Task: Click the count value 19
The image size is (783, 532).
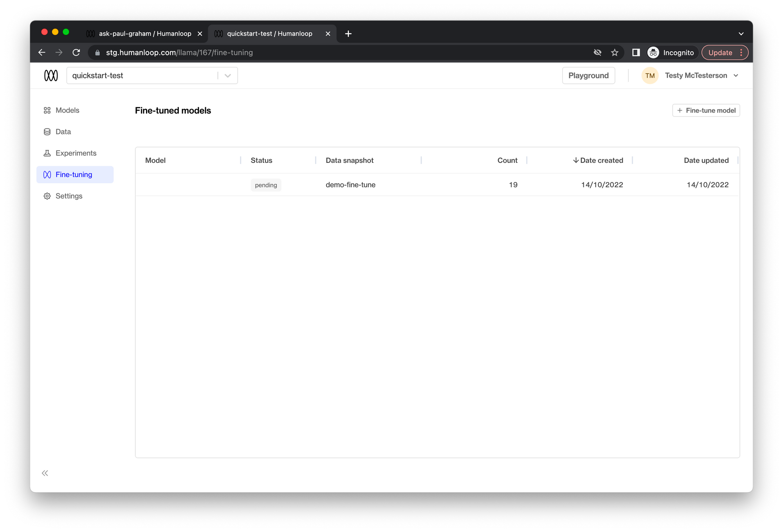Action: pyautogui.click(x=513, y=185)
